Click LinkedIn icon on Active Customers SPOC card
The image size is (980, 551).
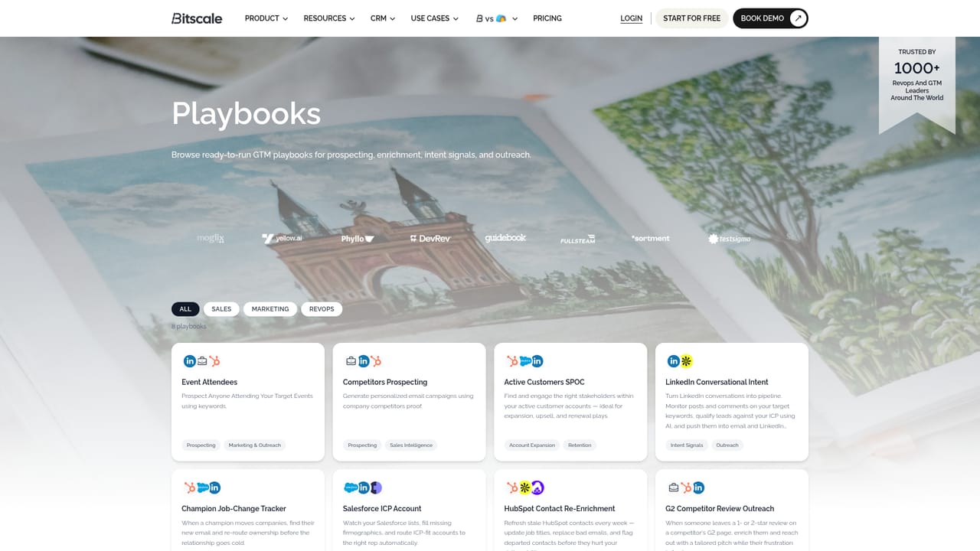coord(537,361)
